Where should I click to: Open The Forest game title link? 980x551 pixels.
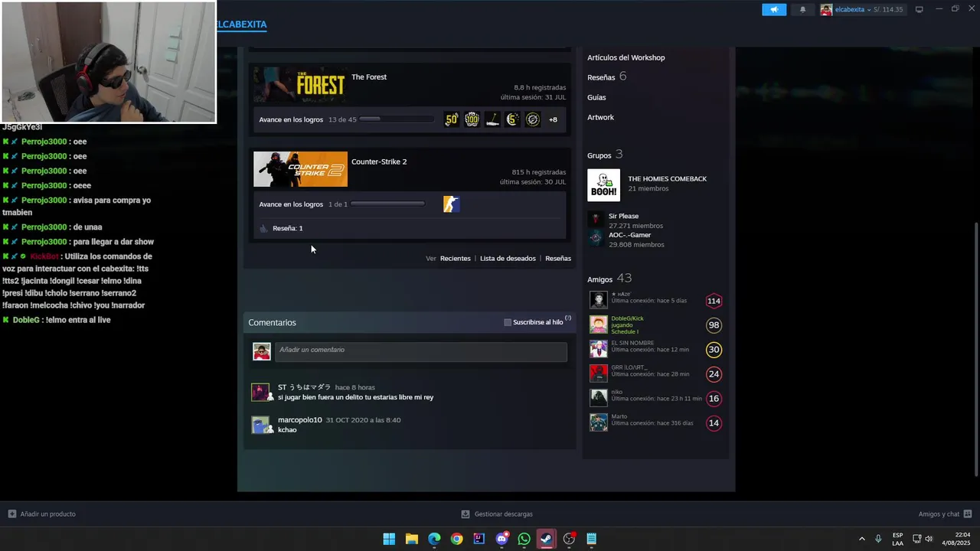[369, 77]
